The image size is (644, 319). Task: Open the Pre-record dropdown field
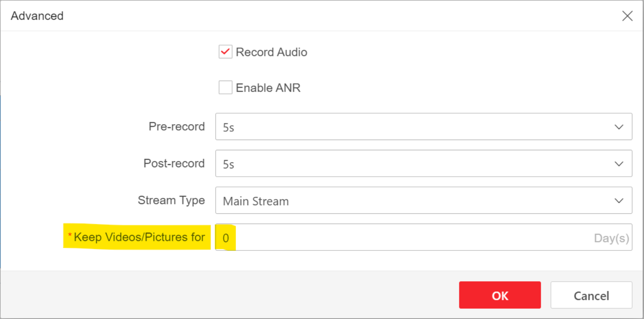coord(417,127)
